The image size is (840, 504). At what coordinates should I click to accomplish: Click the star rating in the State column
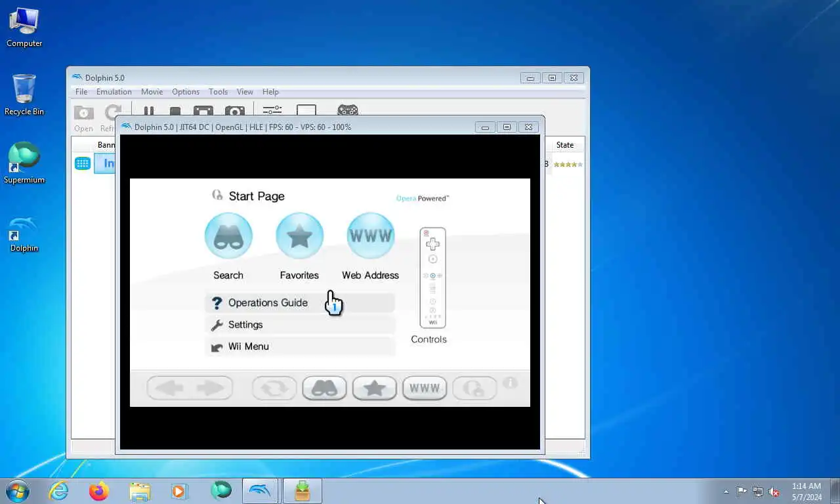(x=568, y=164)
